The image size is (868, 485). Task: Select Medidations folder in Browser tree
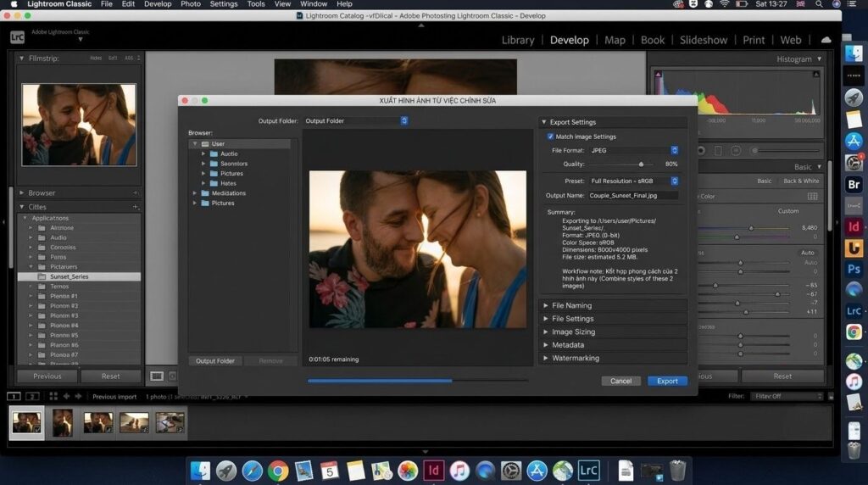click(228, 193)
